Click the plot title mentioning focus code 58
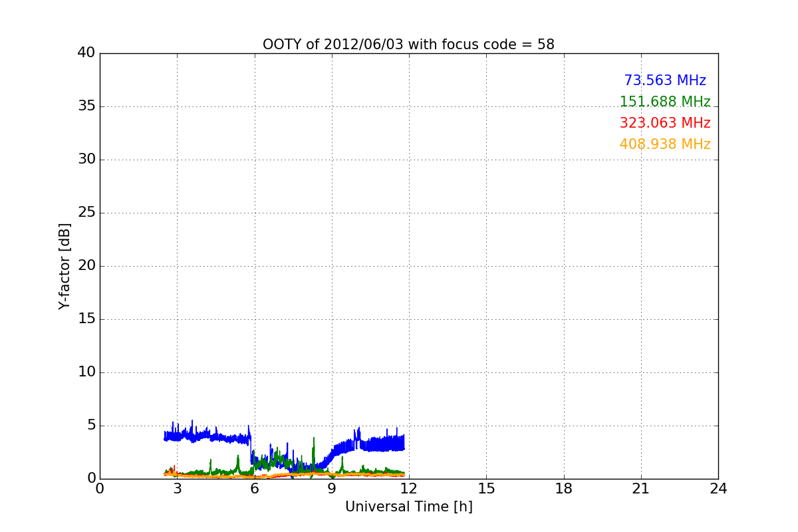This screenshot has height=532, width=798. [408, 45]
